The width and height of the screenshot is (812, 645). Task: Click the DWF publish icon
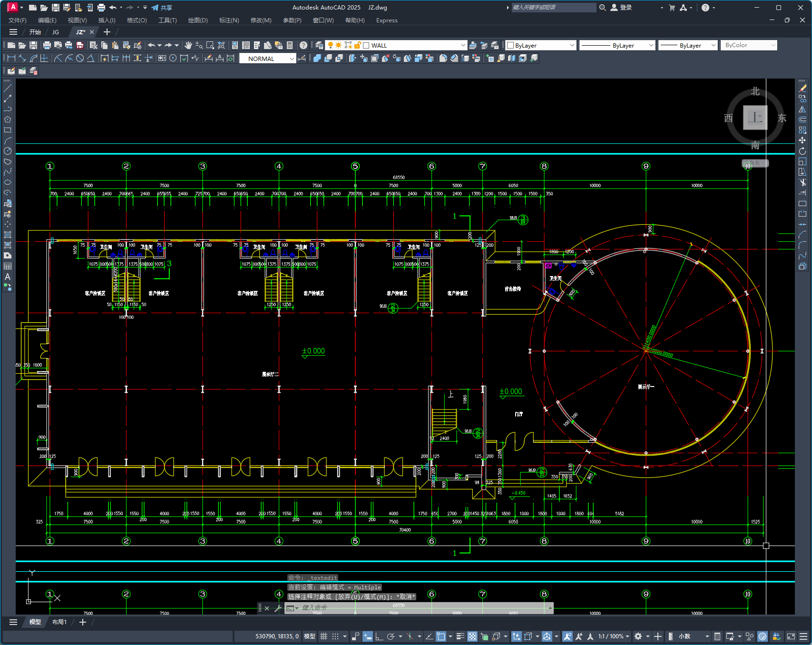coord(80,45)
